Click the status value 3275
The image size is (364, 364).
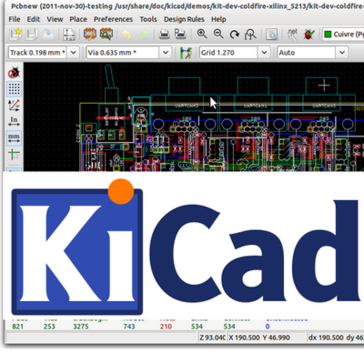tap(81, 326)
